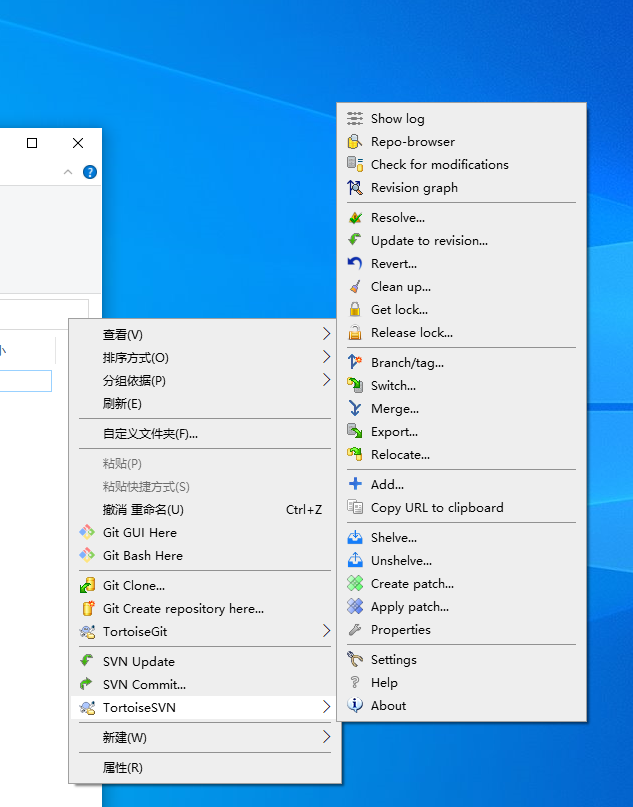Expand the TortoiseGit submenu arrow
This screenshot has width=633, height=807.
pos(326,630)
